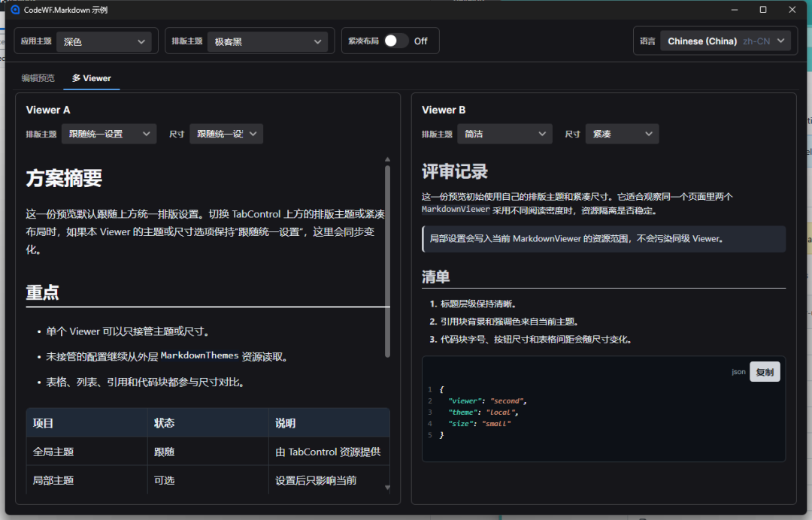
Task: Click the Viewer A vertical scrollbar thumb
Action: tap(387, 262)
